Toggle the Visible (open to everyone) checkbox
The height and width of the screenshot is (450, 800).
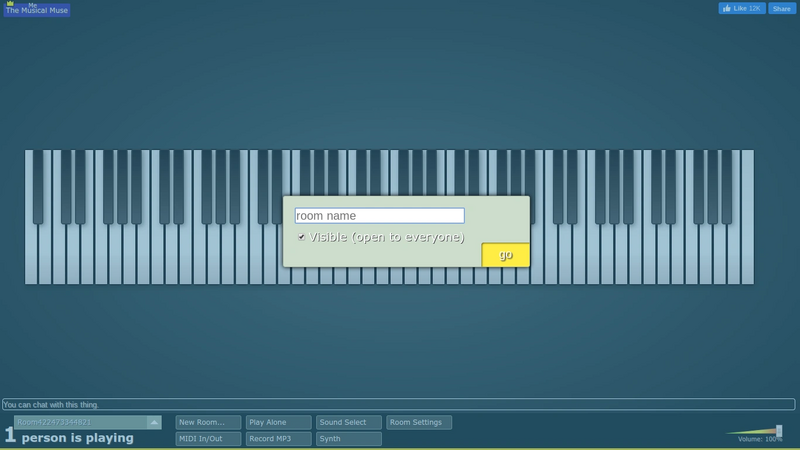tap(302, 237)
